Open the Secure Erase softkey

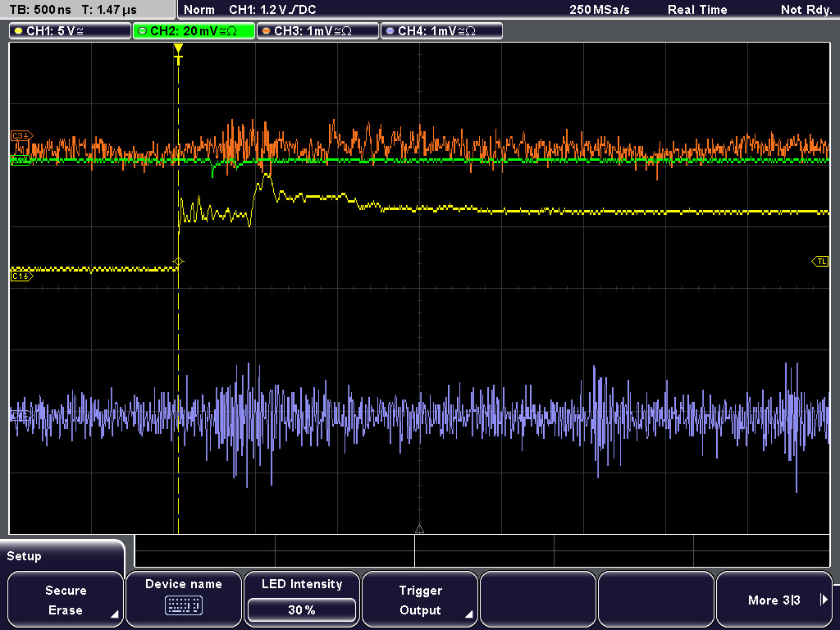66,600
